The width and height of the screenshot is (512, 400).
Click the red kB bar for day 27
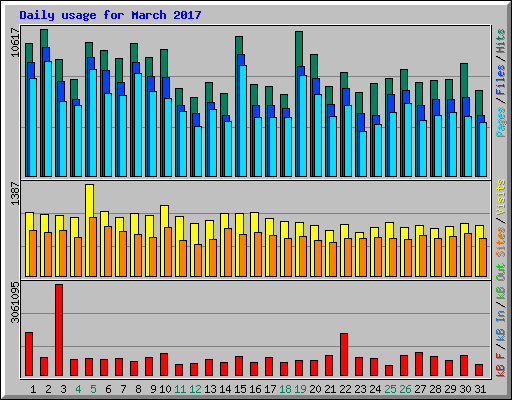coord(419,364)
